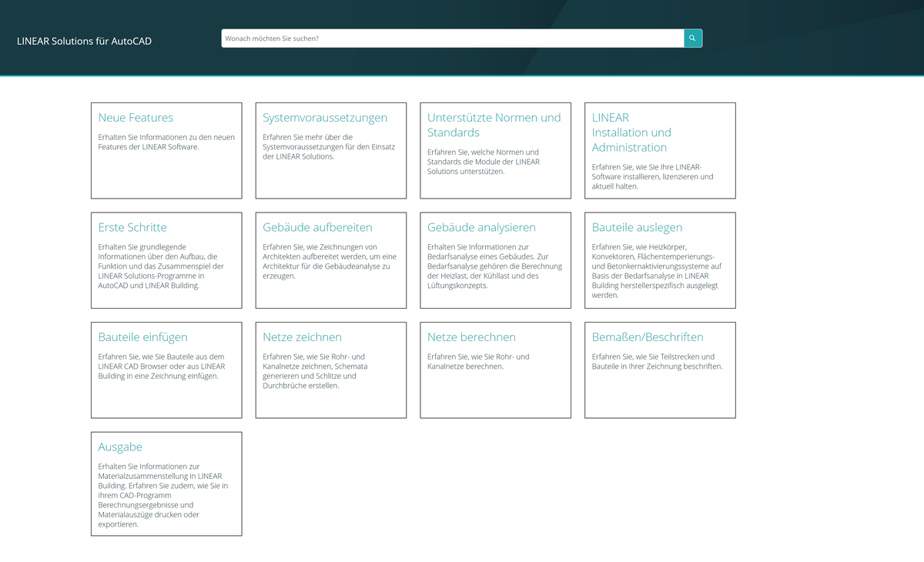Viewport: 924px width, 562px height.
Task: Click description 'Informationen zur Bedarfsanalyse eines Gebäudes'
Action: [494, 266]
